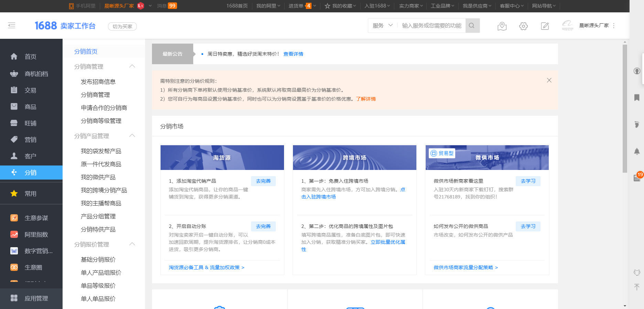Click 去完善 for 添加淘宝代销产品

click(263, 181)
